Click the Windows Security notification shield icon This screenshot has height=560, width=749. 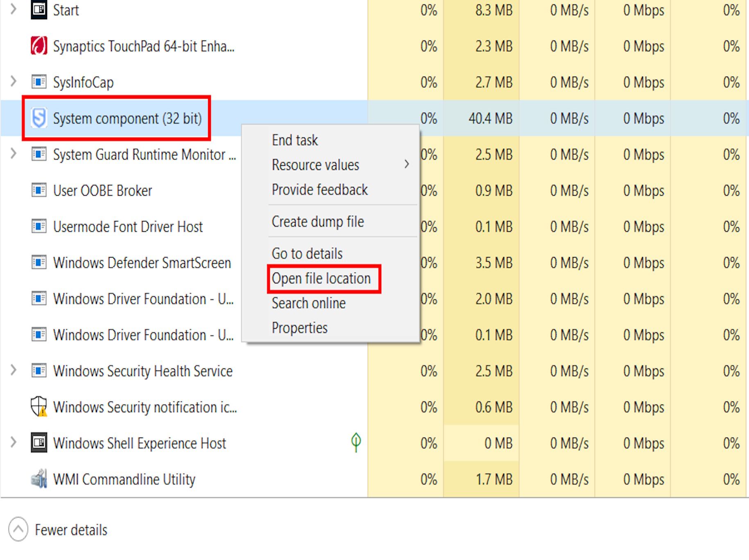[39, 407]
